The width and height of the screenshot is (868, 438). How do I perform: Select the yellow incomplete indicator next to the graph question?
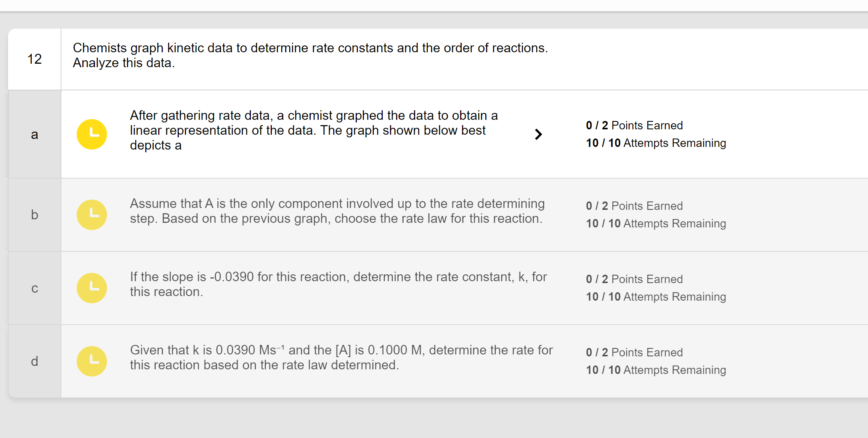click(91, 134)
